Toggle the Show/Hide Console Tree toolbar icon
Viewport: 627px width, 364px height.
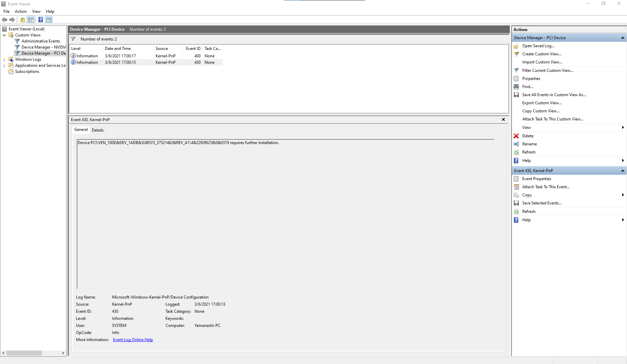[31, 20]
